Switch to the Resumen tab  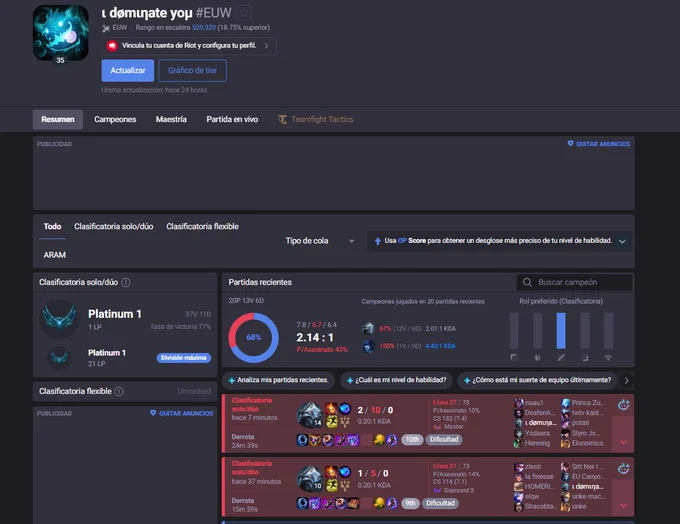pyautogui.click(x=58, y=119)
